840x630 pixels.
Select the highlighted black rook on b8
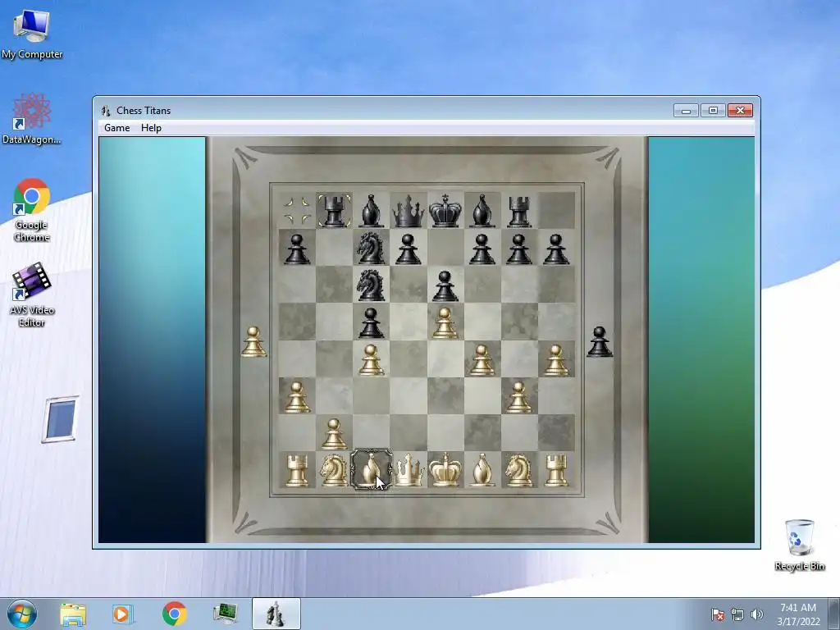tap(335, 211)
